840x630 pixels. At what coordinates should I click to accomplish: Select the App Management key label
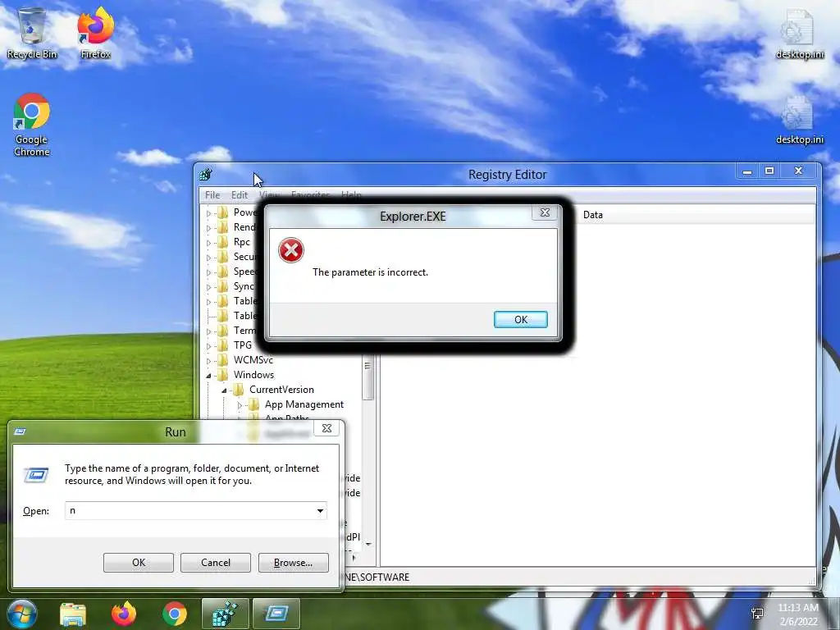304,404
